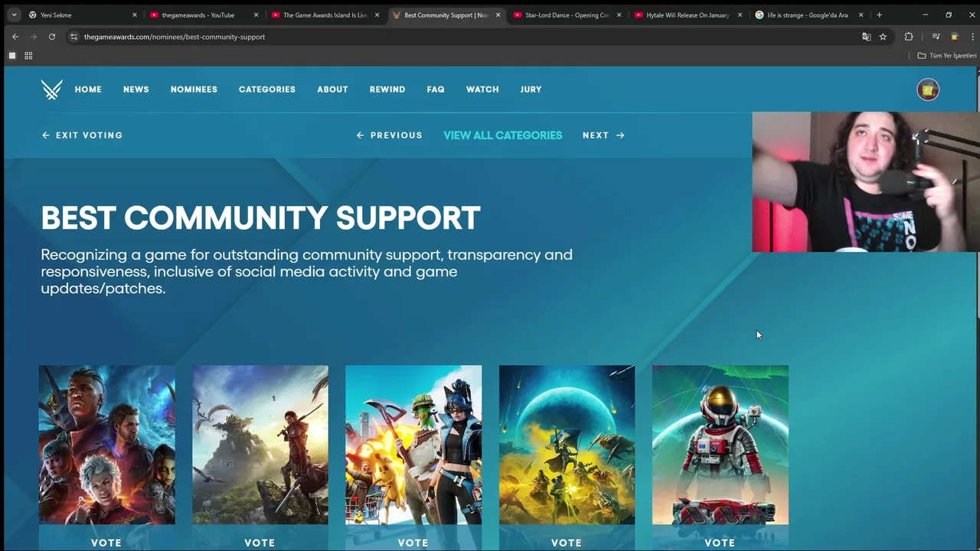Viewport: 980px width, 551px height.
Task: Close the Hytale Will Release tab
Action: pyautogui.click(x=740, y=15)
